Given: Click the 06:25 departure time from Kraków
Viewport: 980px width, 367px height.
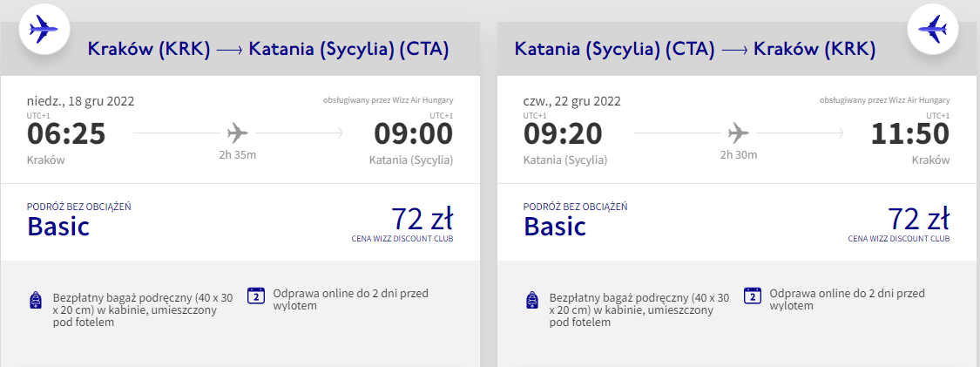Looking at the screenshot, I should point(66,133).
